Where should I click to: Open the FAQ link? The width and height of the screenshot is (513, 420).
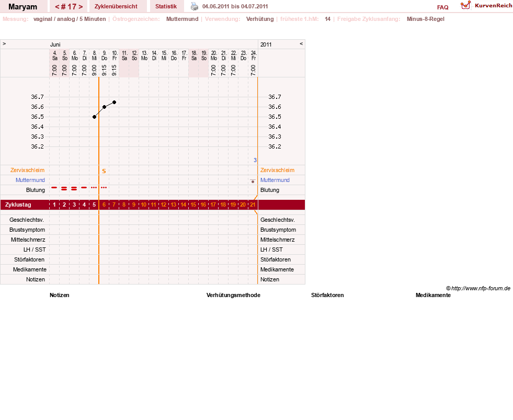tap(442, 7)
